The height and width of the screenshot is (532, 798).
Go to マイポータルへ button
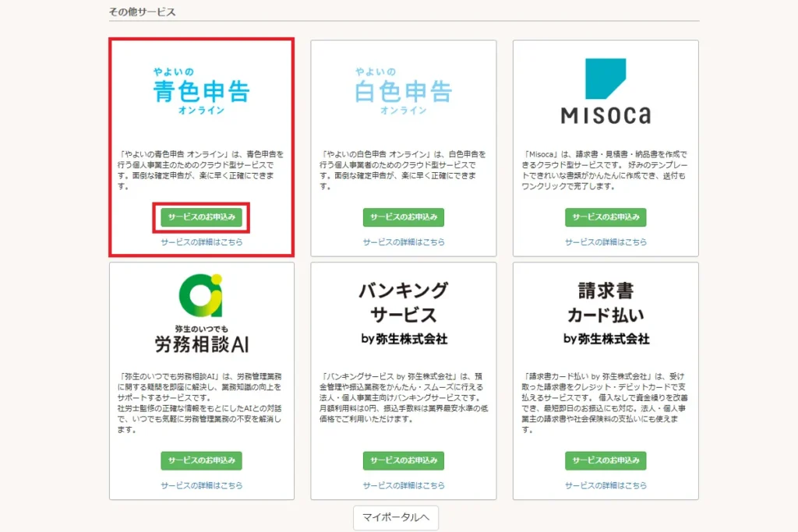tap(396, 518)
